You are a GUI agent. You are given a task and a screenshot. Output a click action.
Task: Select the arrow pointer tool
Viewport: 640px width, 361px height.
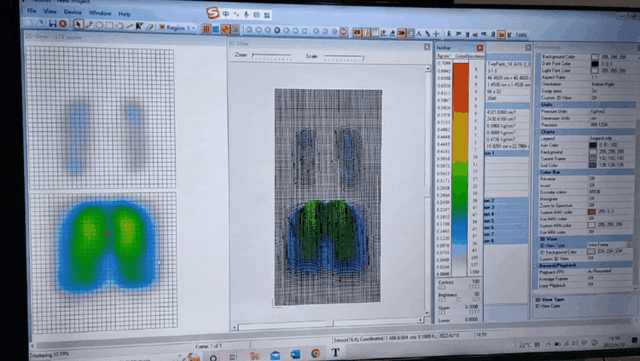tap(78, 25)
